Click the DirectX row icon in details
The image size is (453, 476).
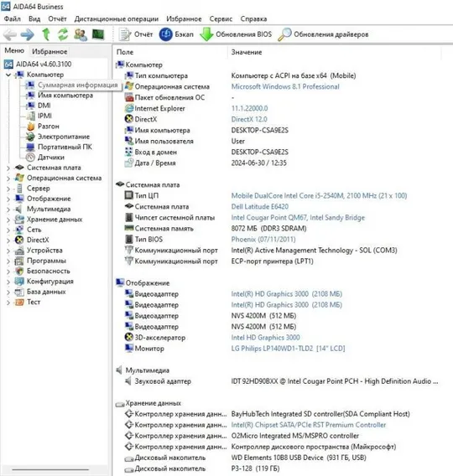[x=129, y=119]
